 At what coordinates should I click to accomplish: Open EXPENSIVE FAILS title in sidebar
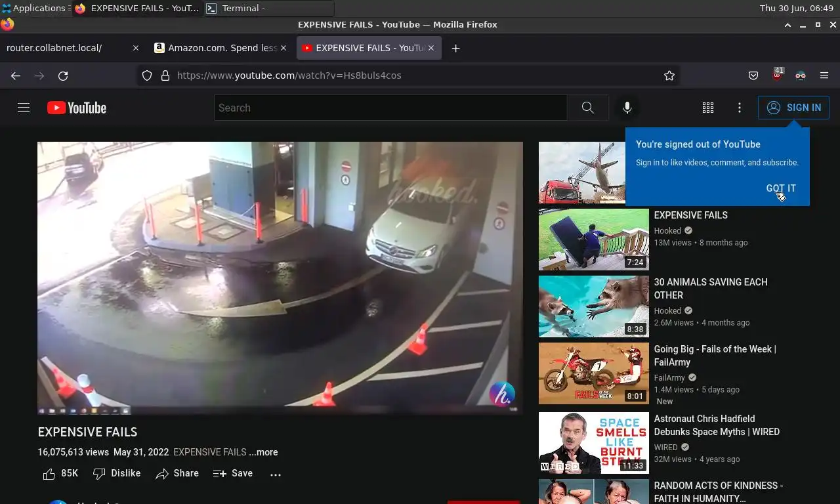click(x=690, y=215)
